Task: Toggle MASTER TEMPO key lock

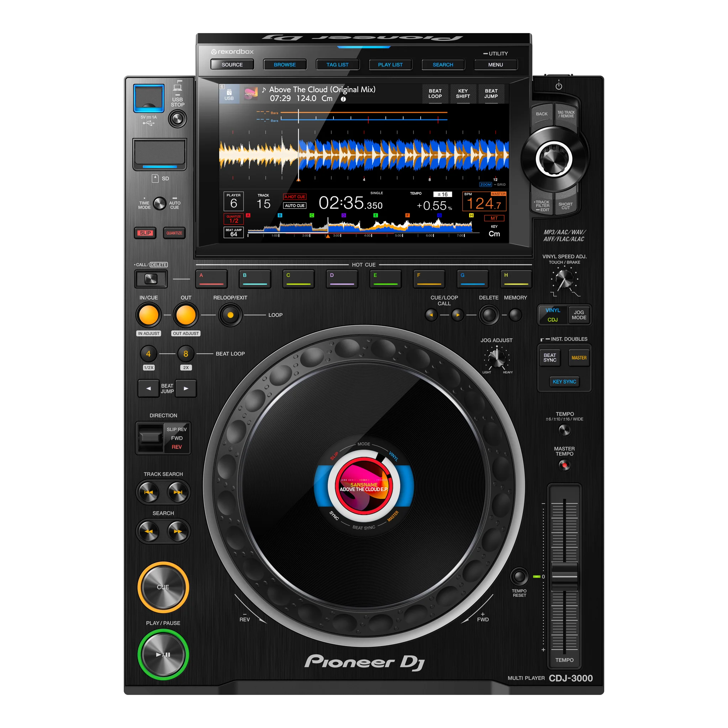Action: pyautogui.click(x=564, y=465)
